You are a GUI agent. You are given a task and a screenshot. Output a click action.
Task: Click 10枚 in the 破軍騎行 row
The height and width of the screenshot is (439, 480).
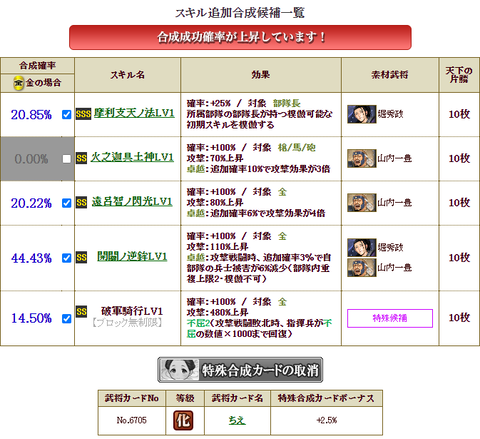(459, 318)
